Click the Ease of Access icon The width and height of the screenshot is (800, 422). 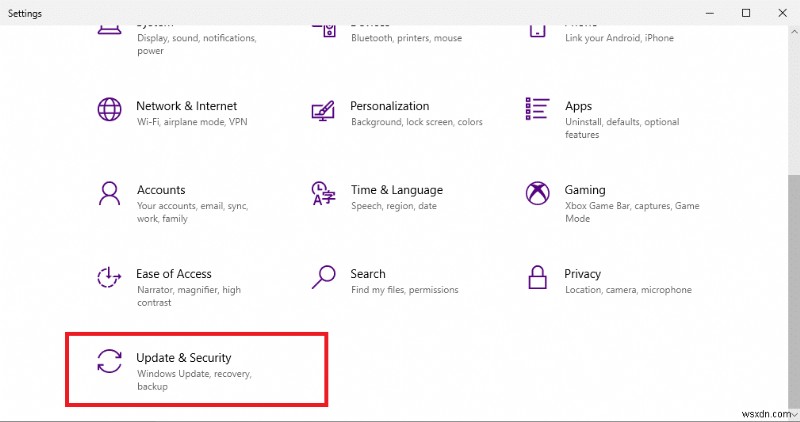click(x=109, y=277)
